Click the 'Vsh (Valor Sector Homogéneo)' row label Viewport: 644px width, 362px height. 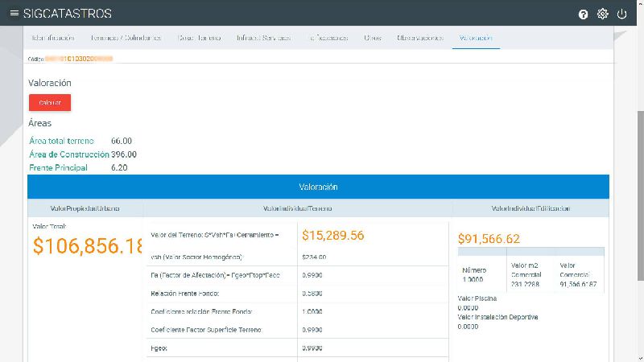(196, 257)
